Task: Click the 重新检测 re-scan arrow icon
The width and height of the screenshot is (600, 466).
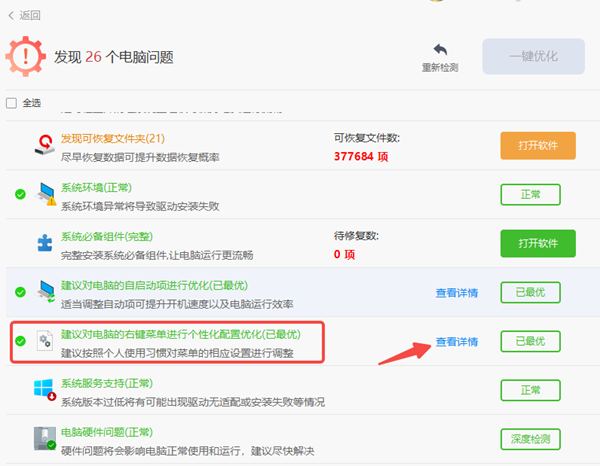Action: 440,49
